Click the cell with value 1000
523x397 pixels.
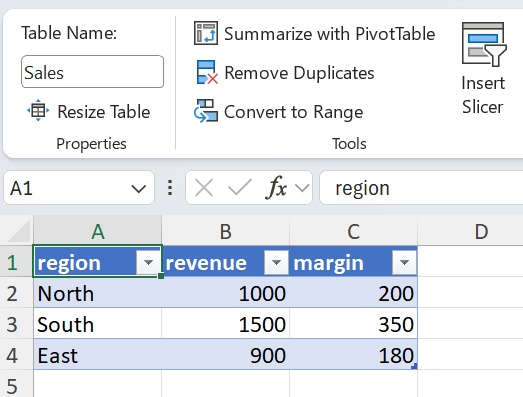pos(225,293)
